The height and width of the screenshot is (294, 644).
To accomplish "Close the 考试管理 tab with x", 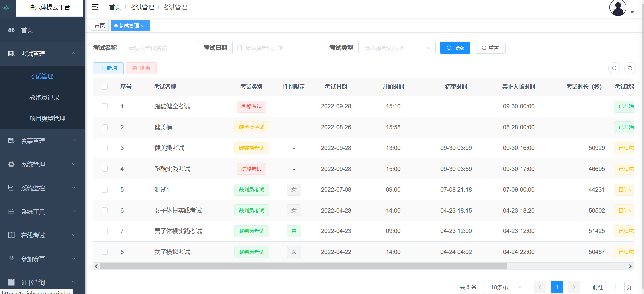I will click(142, 26).
